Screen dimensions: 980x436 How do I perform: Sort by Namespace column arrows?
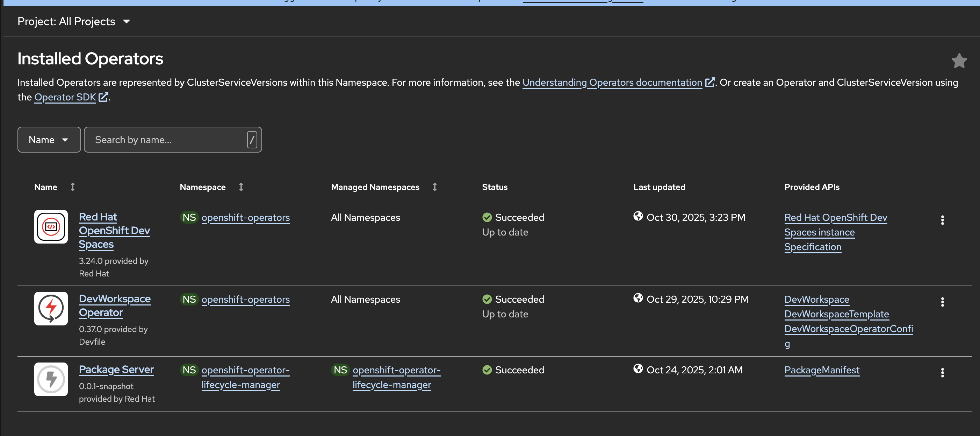(x=241, y=187)
